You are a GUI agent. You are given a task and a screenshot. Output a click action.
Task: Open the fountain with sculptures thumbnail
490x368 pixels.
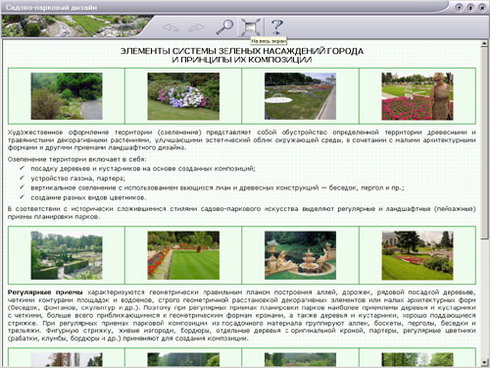point(300,255)
